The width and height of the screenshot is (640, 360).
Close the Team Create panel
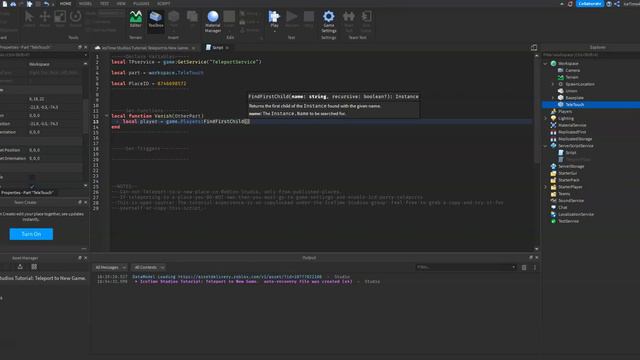85,202
